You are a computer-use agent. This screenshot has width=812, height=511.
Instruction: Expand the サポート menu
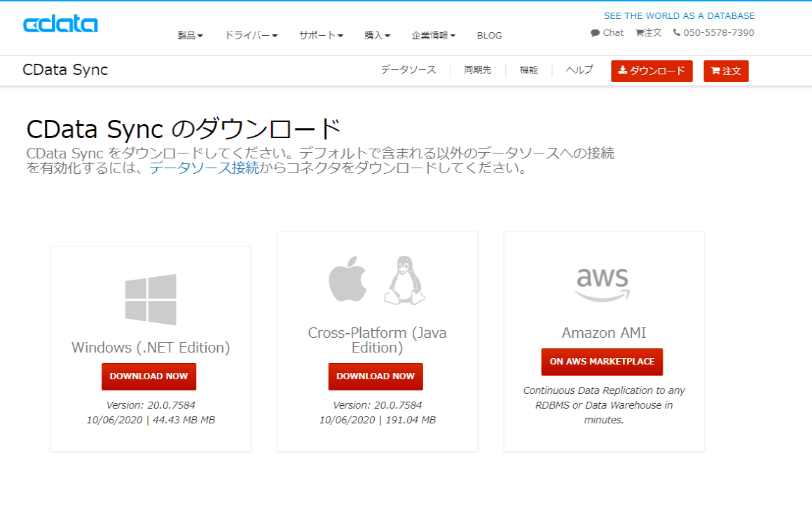(x=321, y=35)
